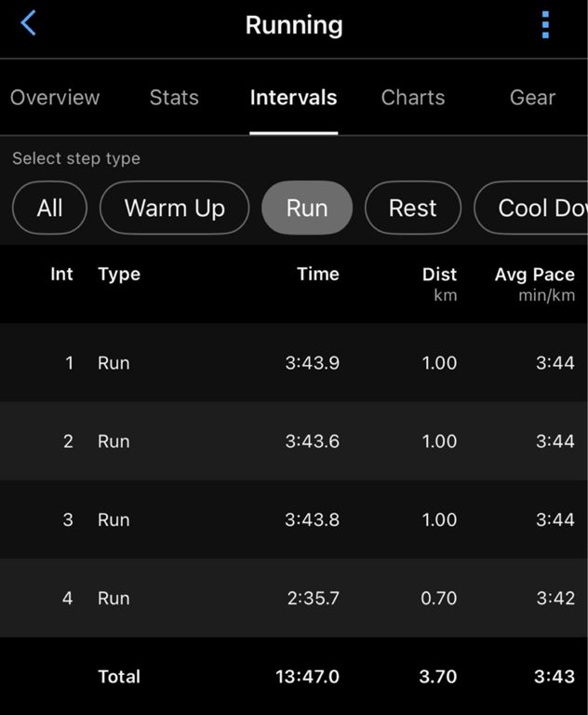This screenshot has height=715, width=588.
Task: Filter intervals by Warm Up
Action: pos(175,208)
